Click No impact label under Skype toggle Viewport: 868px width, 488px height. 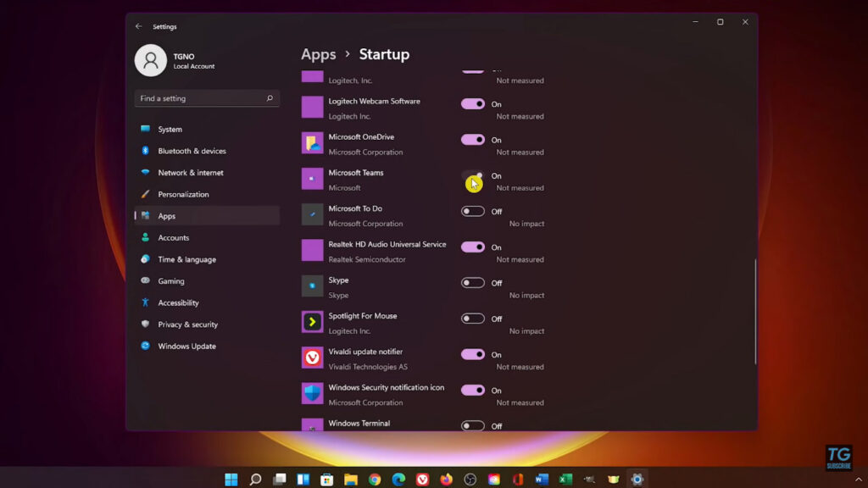click(x=526, y=296)
